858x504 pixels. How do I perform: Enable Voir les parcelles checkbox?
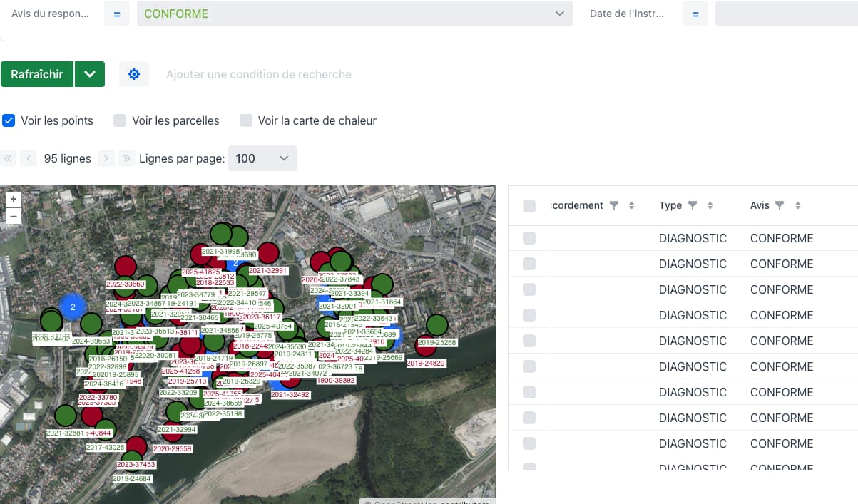pos(121,120)
